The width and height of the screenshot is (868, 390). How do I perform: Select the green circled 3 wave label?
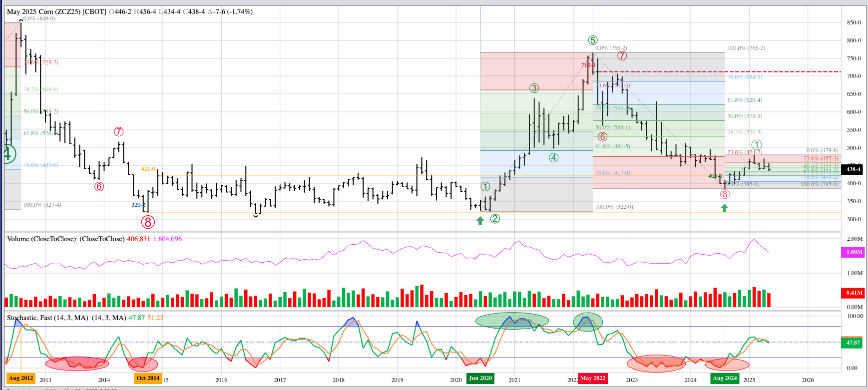534,88
